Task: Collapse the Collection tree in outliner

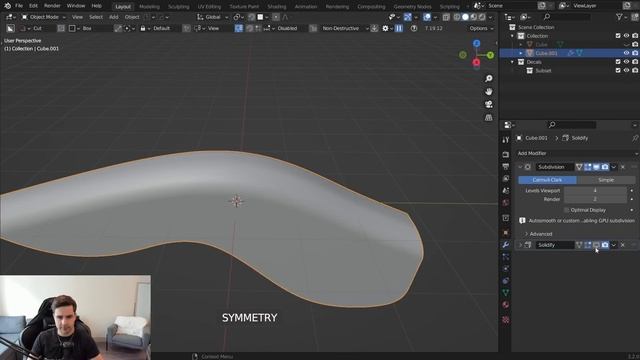Action: pyautogui.click(x=512, y=36)
